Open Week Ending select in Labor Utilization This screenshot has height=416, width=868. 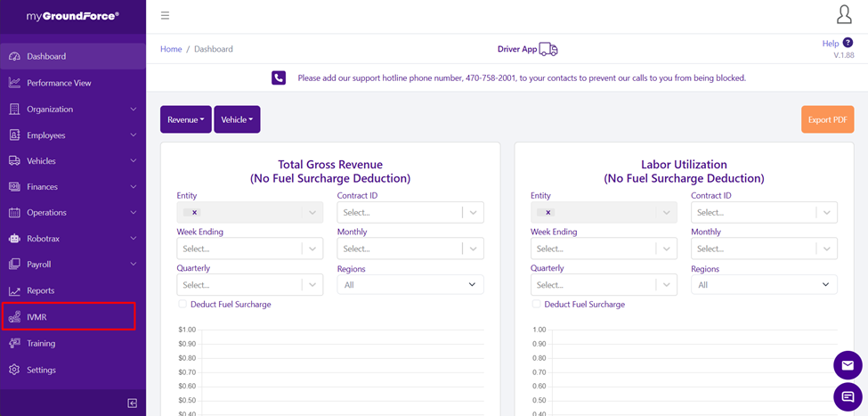604,249
